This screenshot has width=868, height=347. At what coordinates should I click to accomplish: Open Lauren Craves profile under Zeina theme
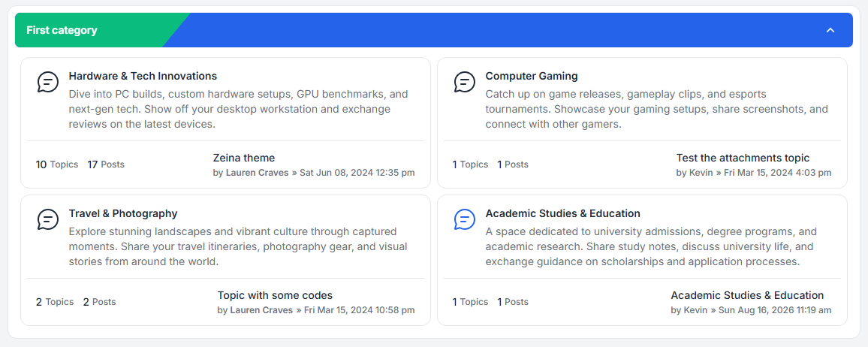tap(257, 173)
